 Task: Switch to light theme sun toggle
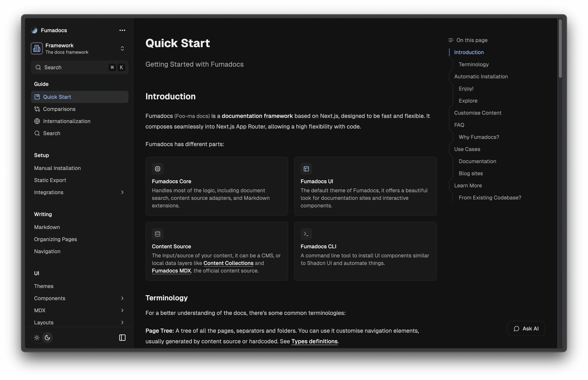[37, 338]
